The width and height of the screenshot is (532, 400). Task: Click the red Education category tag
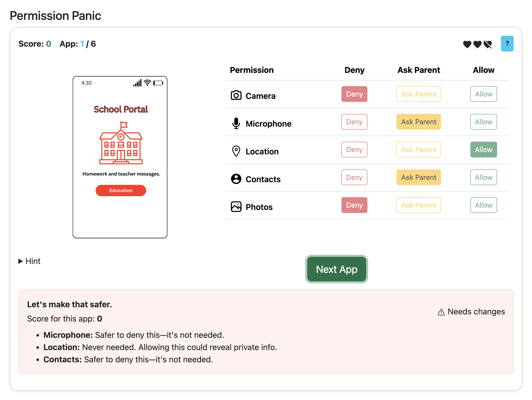pyautogui.click(x=121, y=191)
